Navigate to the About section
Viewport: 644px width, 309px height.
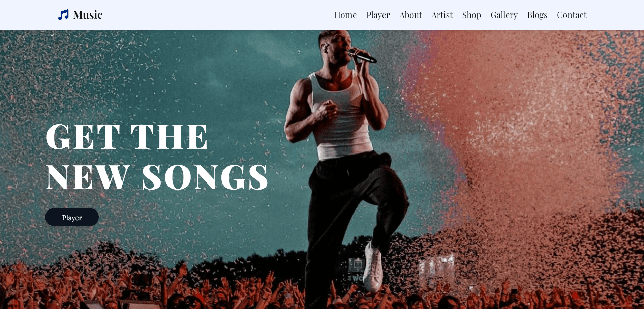click(410, 15)
